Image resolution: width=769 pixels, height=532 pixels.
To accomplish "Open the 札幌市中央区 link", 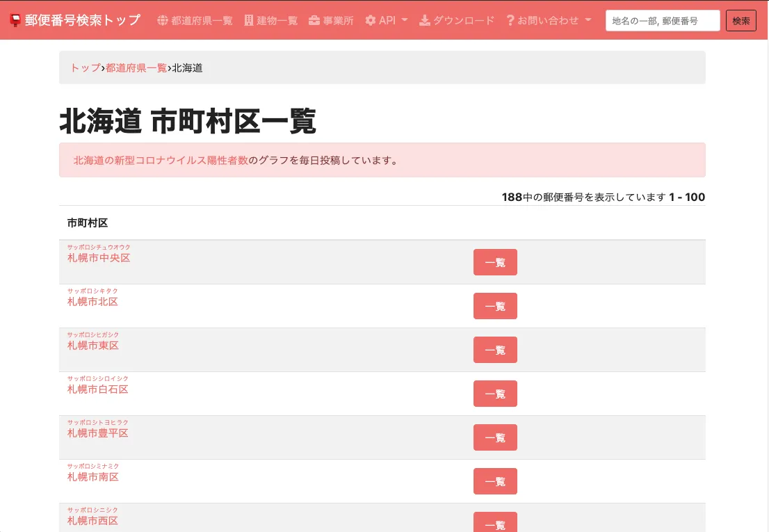I will point(99,258).
